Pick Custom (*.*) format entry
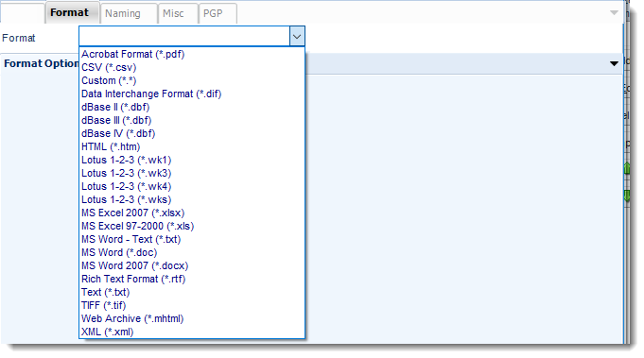This screenshot has width=644, height=358. tap(192, 80)
